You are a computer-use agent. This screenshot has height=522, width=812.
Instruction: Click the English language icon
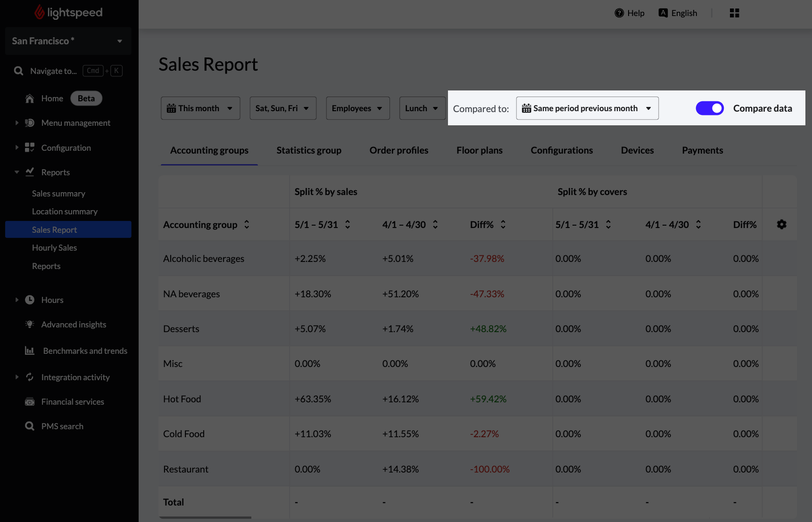(663, 13)
